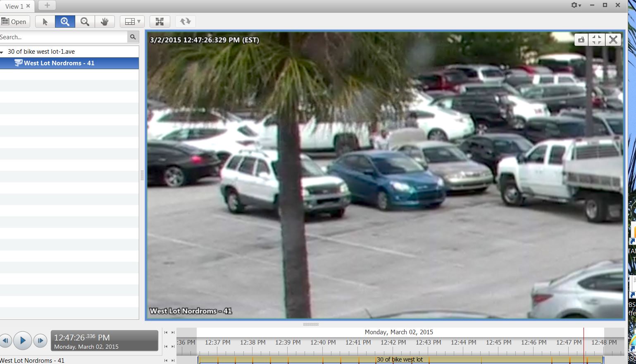
Task: Activate the zoom in magnifier tool
Action: point(65,22)
